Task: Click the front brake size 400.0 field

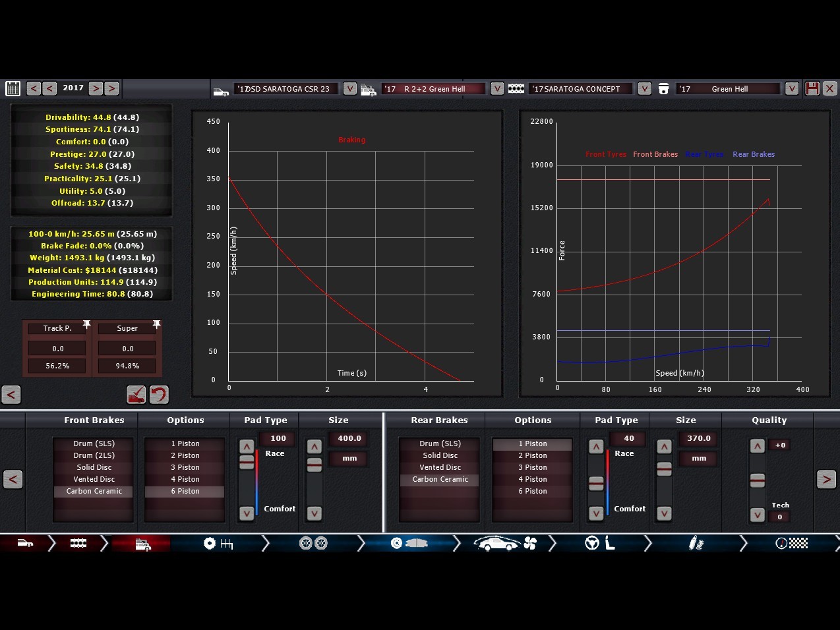Action: coord(349,438)
